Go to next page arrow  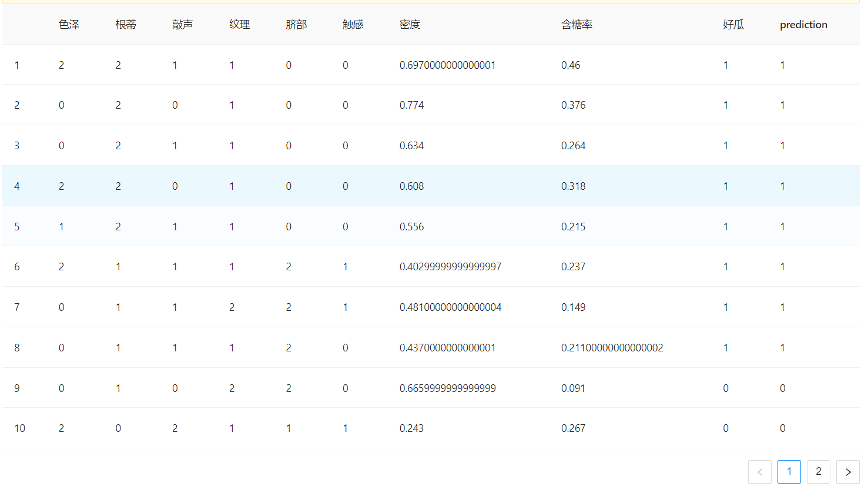coord(847,472)
